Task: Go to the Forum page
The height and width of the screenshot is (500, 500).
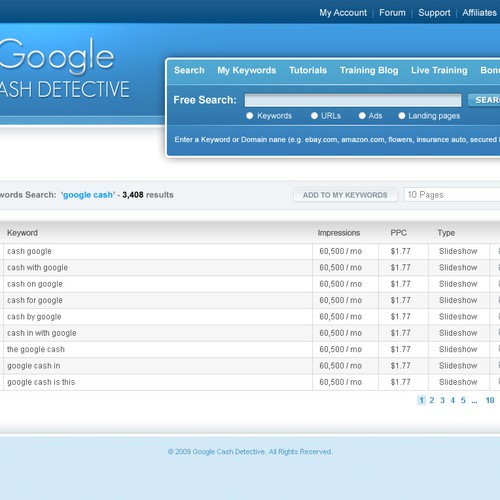Action: click(392, 13)
